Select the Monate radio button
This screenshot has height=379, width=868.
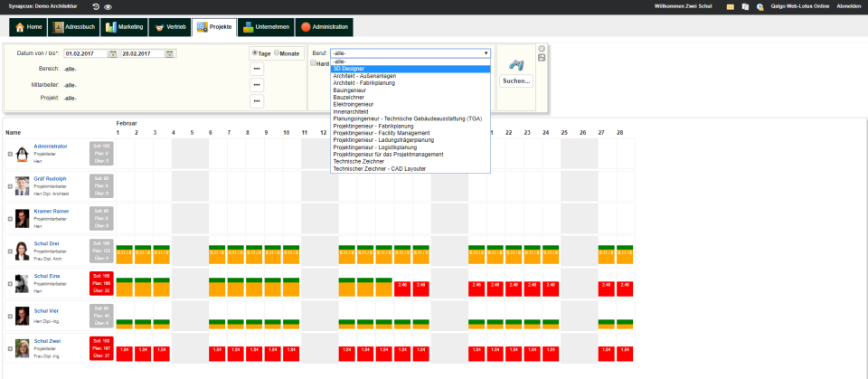277,53
